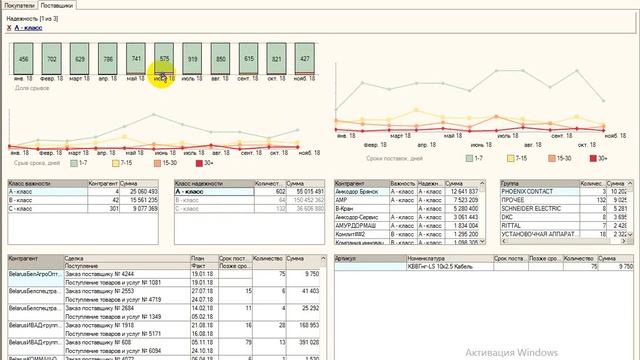Select the май 18 bar showing 741

136,59
